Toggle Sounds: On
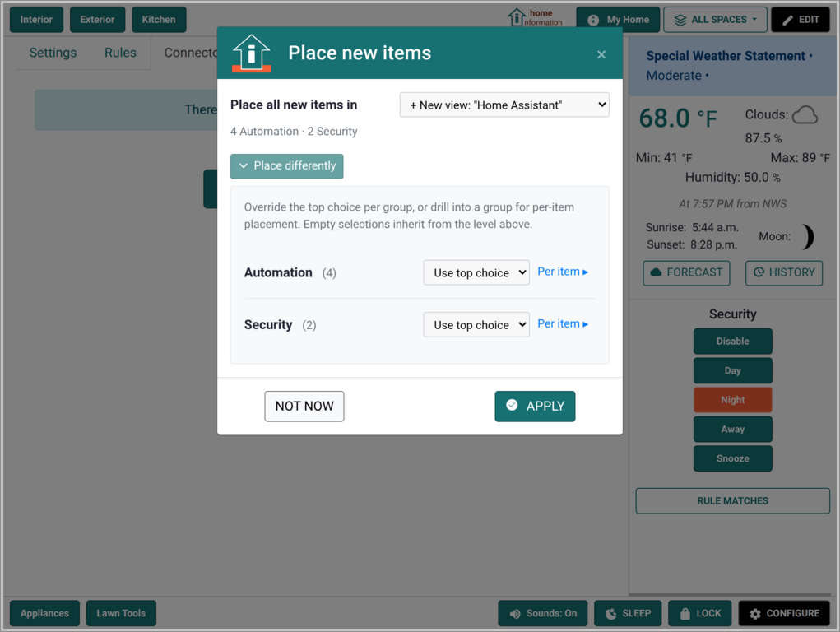Image resolution: width=840 pixels, height=632 pixels. tap(543, 613)
